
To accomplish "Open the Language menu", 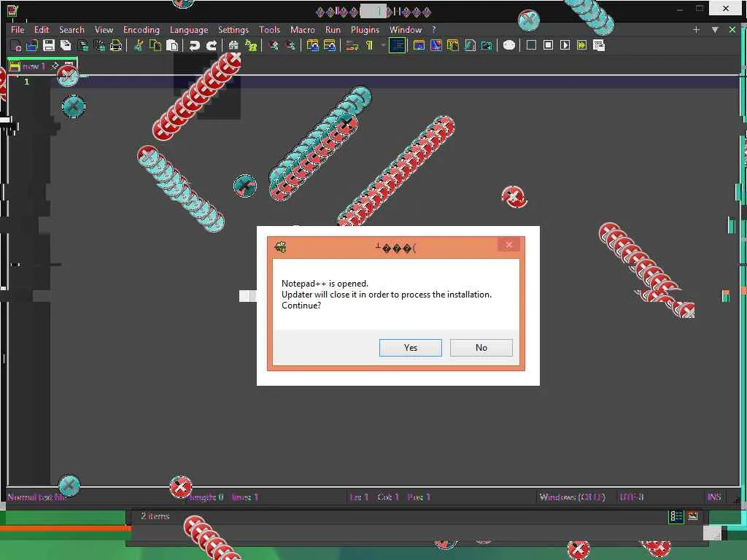I will point(189,29).
